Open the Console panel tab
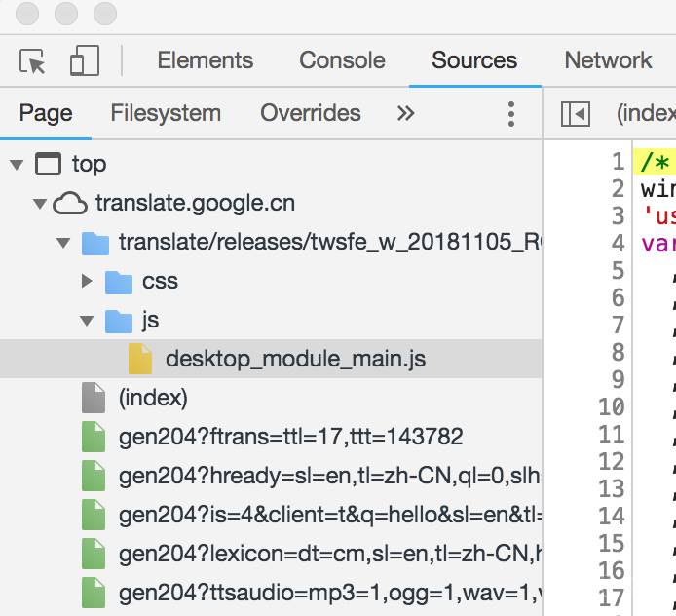The image size is (676, 616). (342, 60)
